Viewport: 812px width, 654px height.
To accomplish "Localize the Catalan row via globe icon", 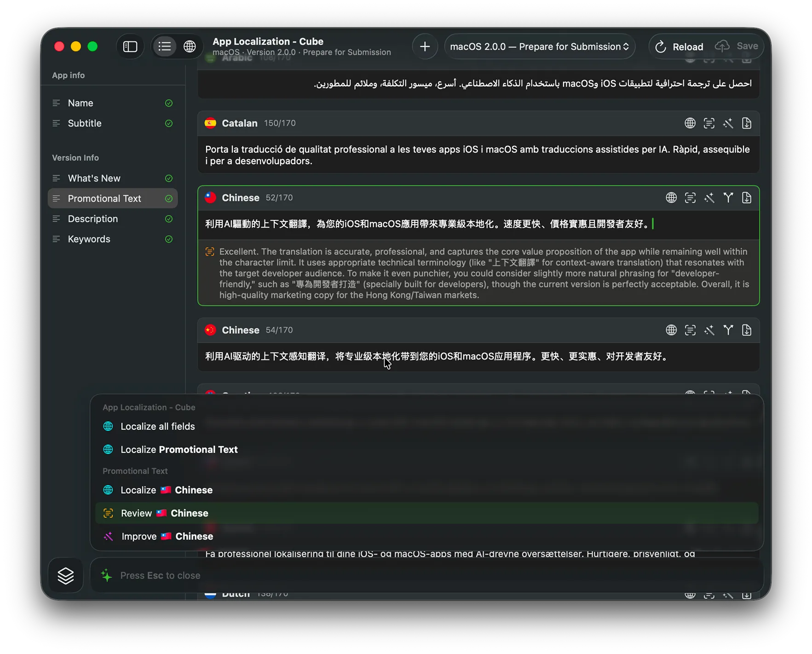I will click(x=690, y=123).
